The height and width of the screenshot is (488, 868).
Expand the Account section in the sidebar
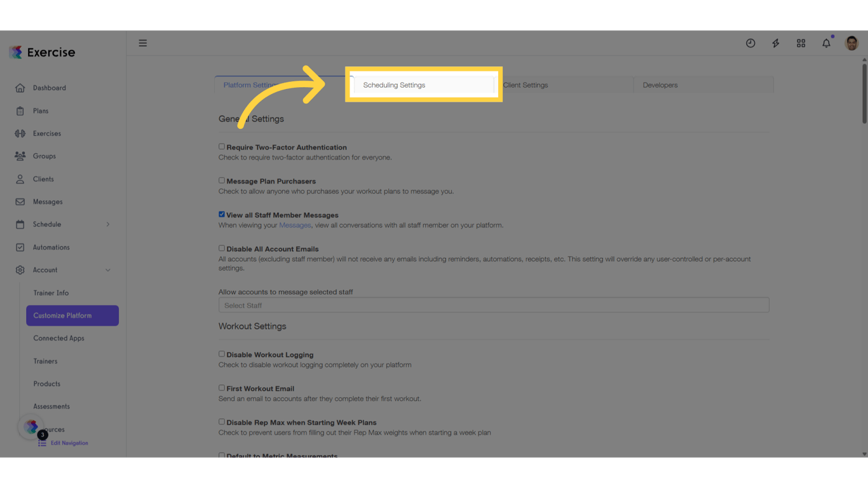pyautogui.click(x=46, y=270)
